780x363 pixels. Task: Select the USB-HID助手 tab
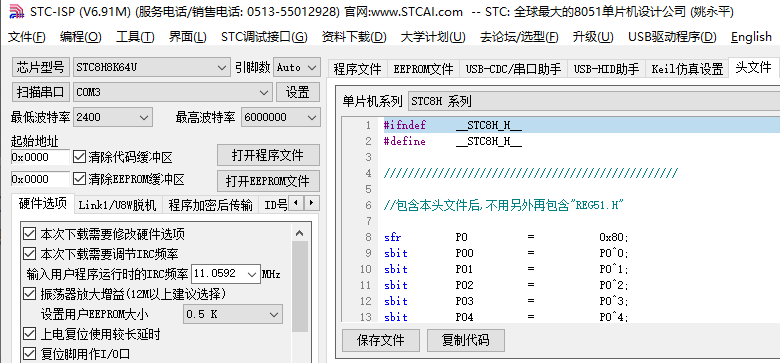pyautogui.click(x=606, y=69)
